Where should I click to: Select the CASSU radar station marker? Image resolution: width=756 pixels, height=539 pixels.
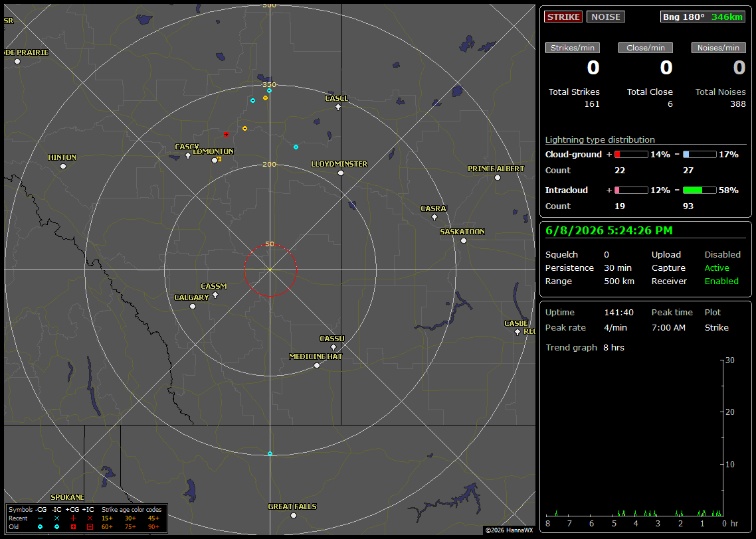pos(333,347)
